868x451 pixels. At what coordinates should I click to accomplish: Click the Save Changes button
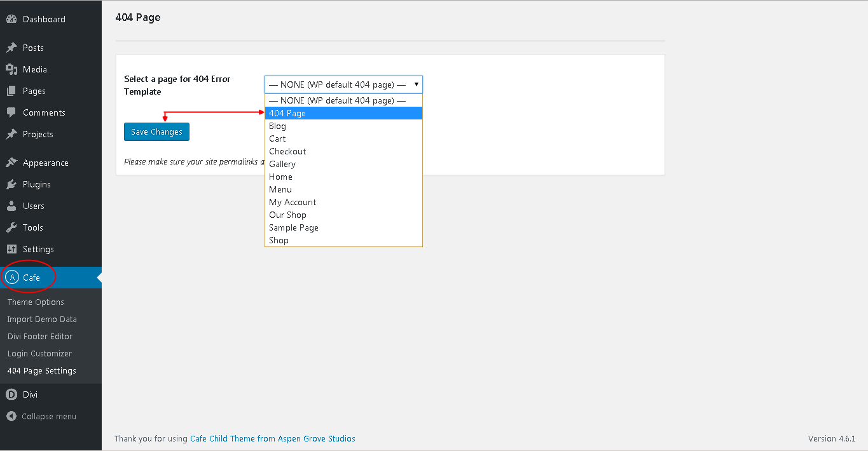pos(156,132)
